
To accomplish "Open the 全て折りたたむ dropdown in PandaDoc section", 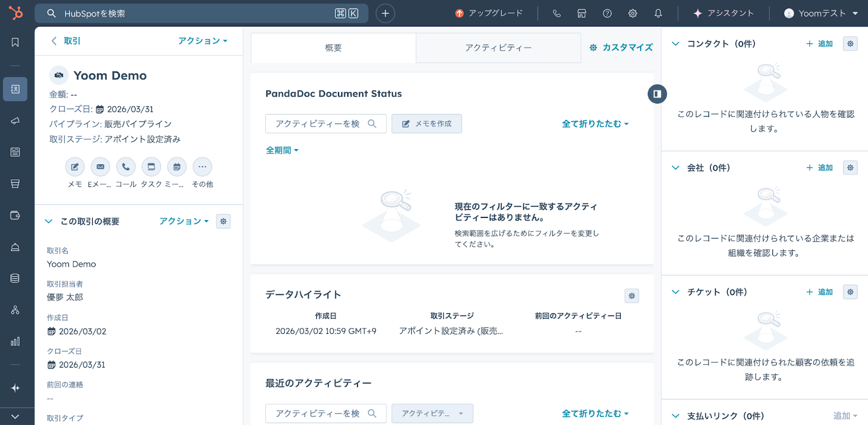I will pos(595,124).
